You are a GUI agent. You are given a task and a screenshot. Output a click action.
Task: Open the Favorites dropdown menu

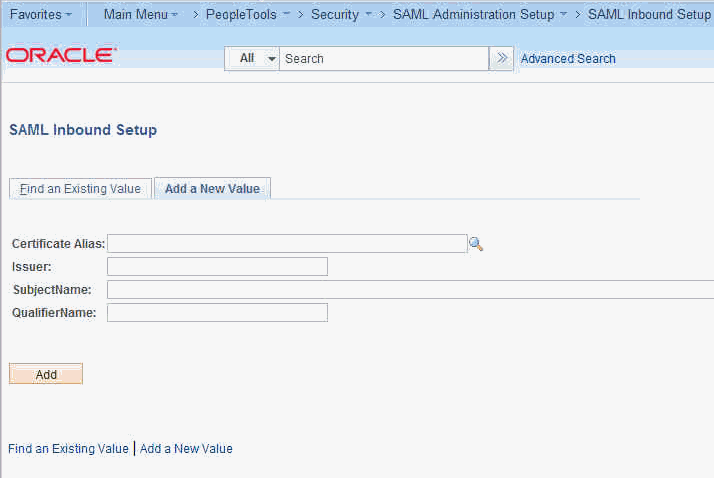tap(40, 15)
